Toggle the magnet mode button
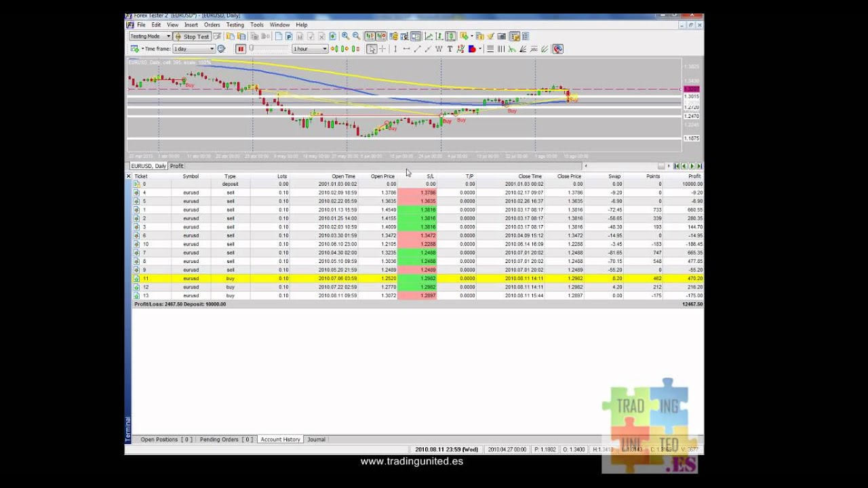 [557, 49]
